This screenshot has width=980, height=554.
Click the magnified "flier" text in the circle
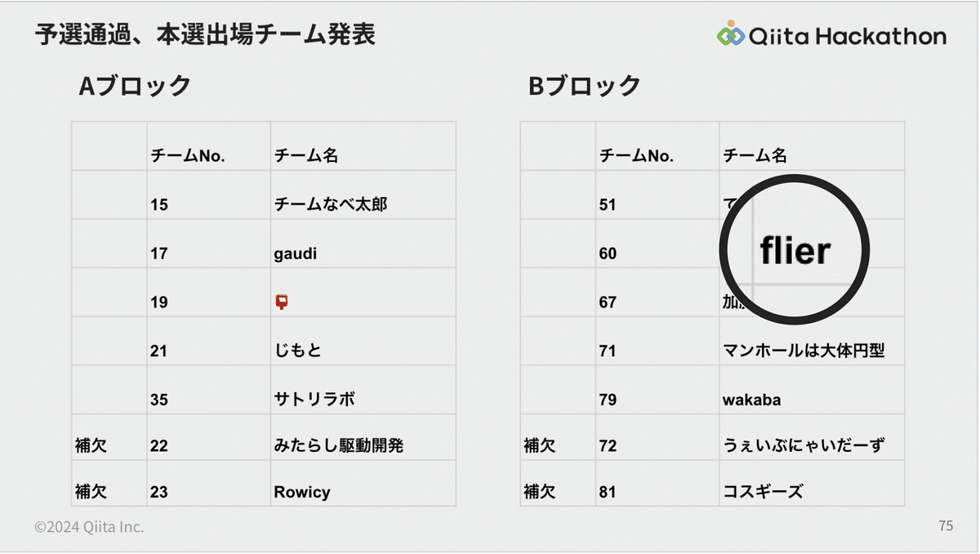[x=795, y=251]
